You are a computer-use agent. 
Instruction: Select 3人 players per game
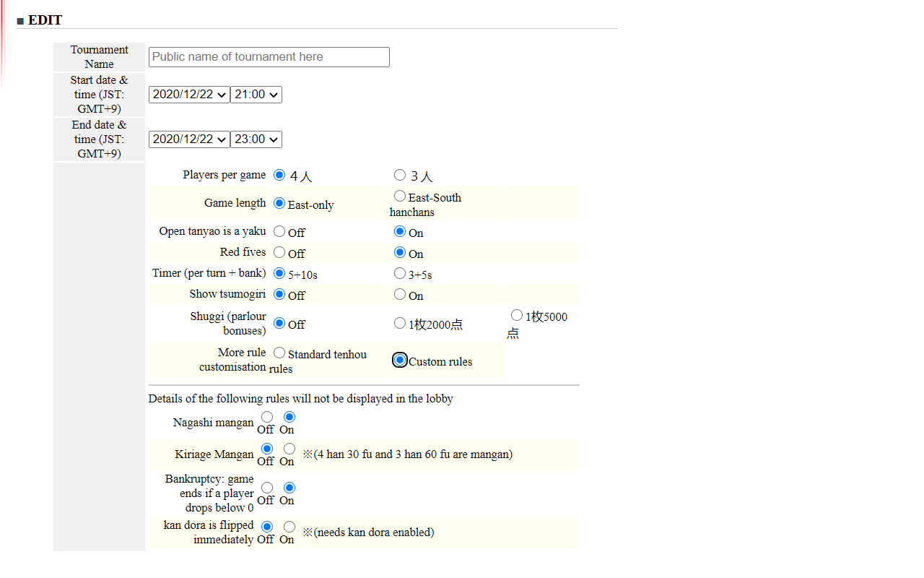[400, 174]
